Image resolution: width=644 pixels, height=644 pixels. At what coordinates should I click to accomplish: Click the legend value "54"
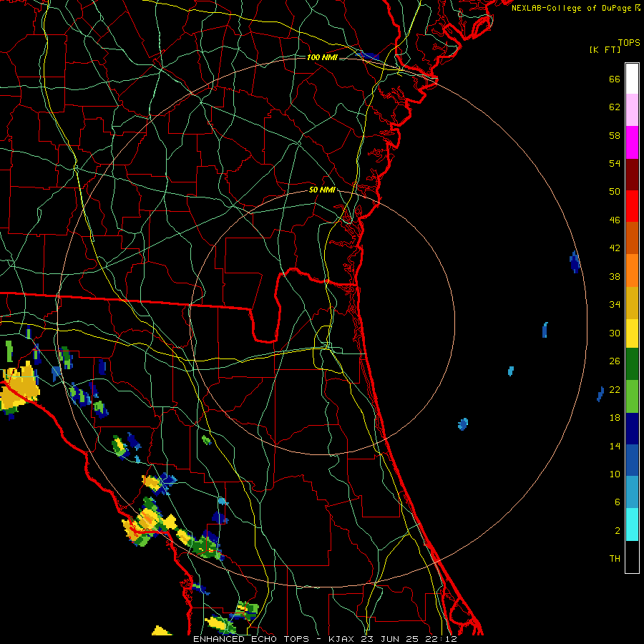[615, 163]
